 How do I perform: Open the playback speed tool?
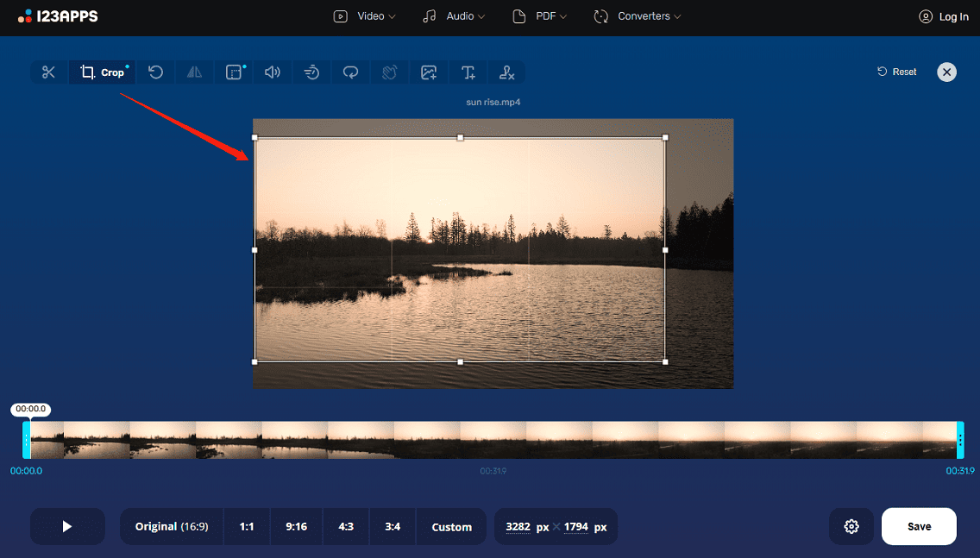point(311,72)
